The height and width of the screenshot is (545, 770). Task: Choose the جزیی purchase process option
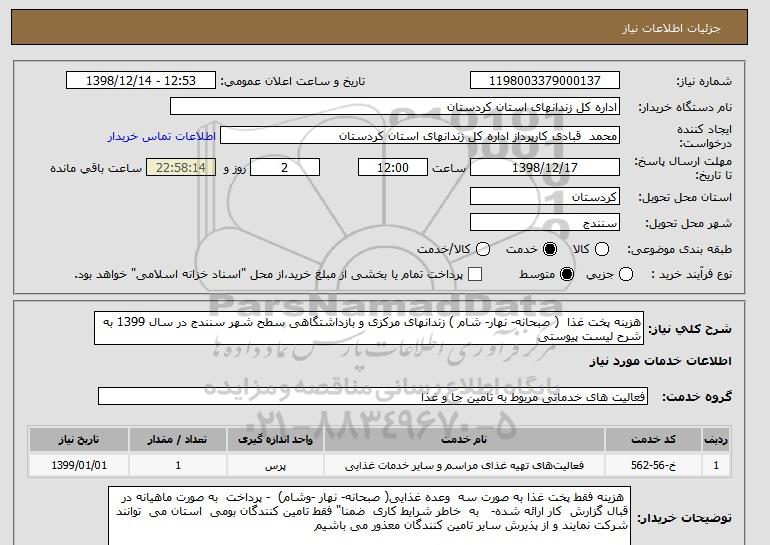tap(626, 274)
